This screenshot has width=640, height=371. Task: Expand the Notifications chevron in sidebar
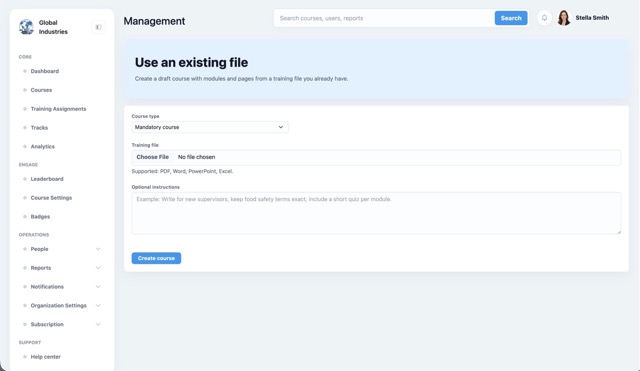(x=98, y=287)
